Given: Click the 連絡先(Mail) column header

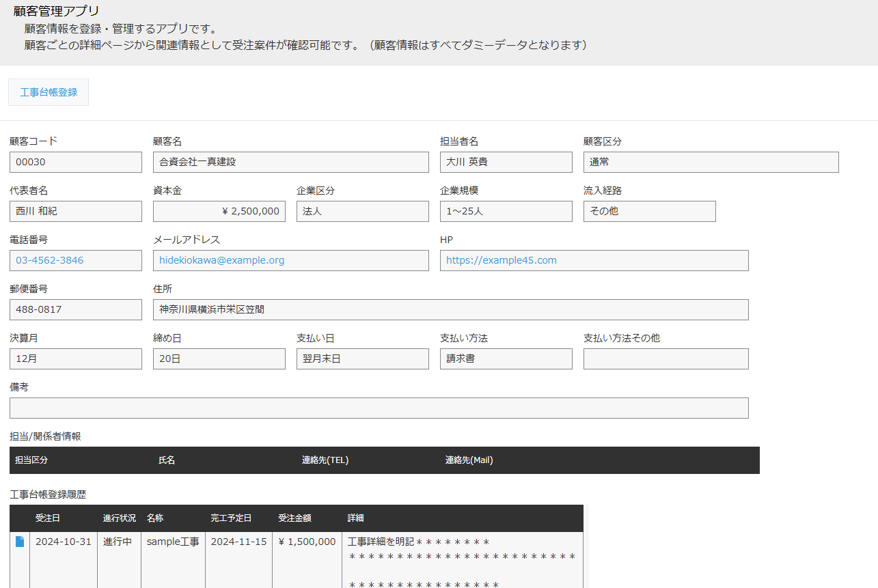Looking at the screenshot, I should (x=469, y=460).
